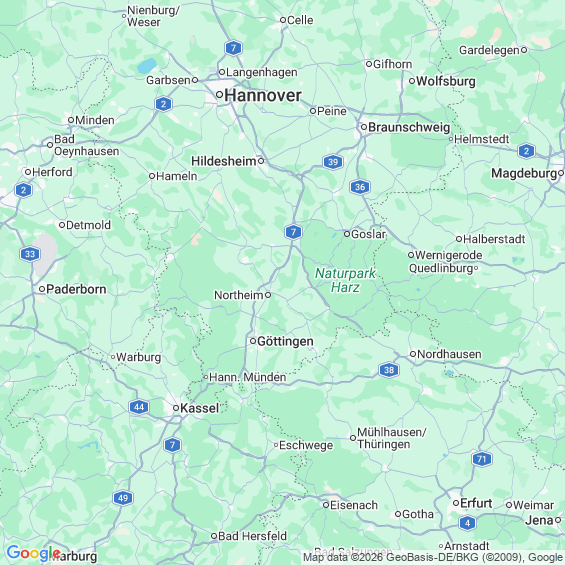Select the Hannover city label
The image size is (565, 565).
(x=263, y=95)
